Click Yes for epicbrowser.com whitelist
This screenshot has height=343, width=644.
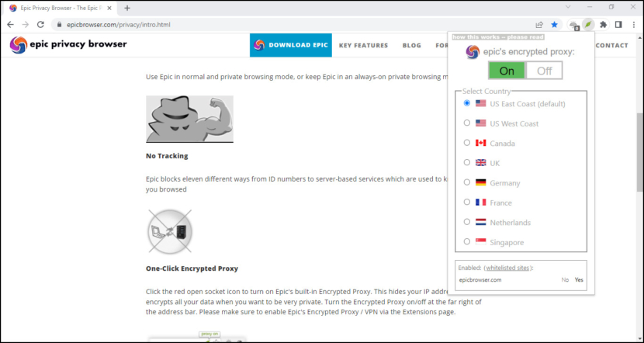pos(579,279)
